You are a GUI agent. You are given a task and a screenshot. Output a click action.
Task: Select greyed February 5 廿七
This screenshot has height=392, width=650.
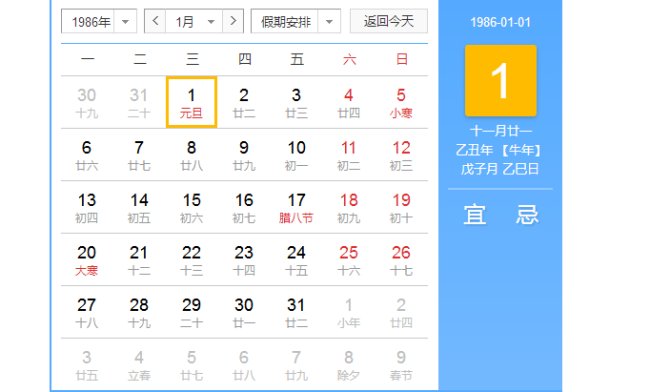(x=192, y=365)
